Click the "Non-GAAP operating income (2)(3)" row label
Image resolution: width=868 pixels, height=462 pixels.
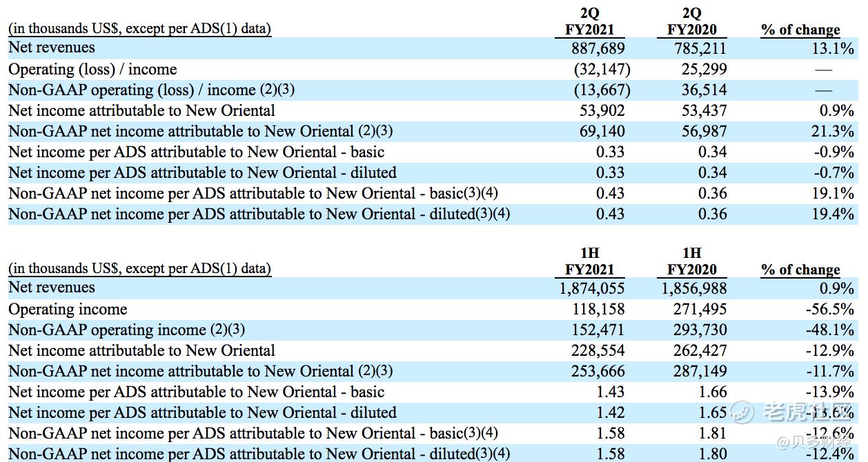click(126, 330)
